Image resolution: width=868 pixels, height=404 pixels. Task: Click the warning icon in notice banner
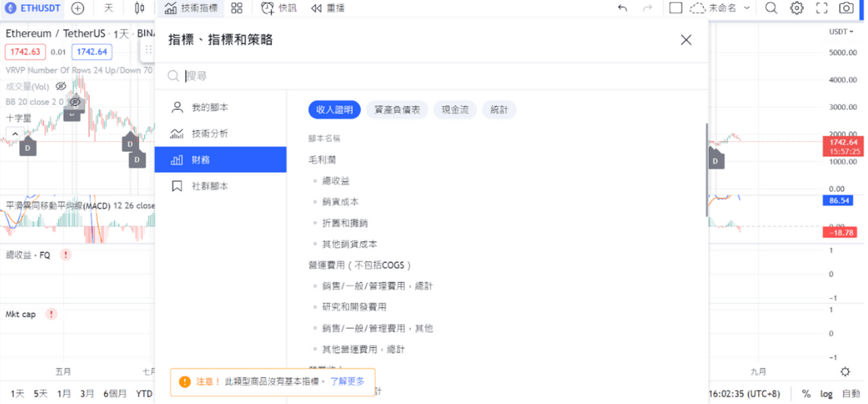pyautogui.click(x=185, y=382)
